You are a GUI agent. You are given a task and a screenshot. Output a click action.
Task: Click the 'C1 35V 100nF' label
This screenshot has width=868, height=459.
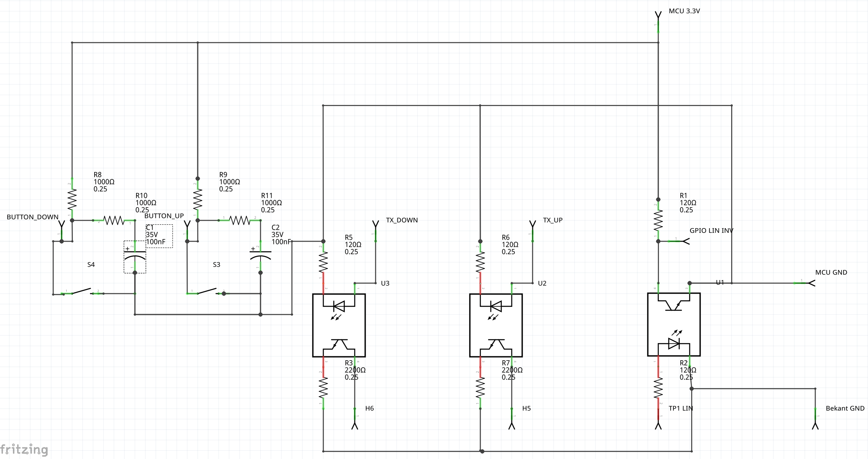point(155,235)
